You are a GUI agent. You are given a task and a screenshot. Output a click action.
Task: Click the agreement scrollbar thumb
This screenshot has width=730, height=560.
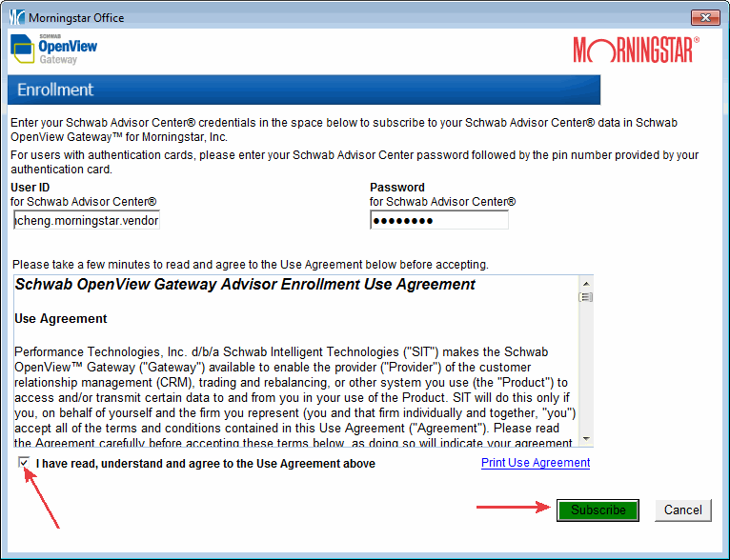point(586,297)
